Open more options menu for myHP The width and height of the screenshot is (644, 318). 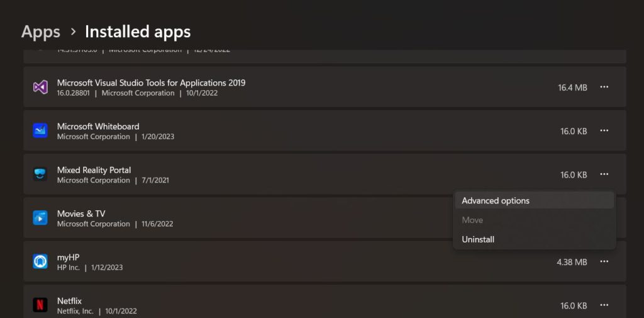604,261
